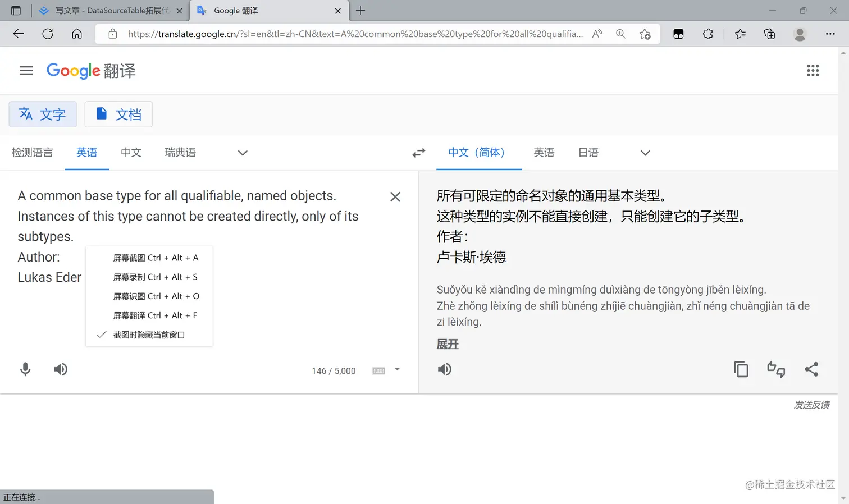Choose 屏幕翻译 Ctrl+Alt+F menu entry

pos(149,315)
